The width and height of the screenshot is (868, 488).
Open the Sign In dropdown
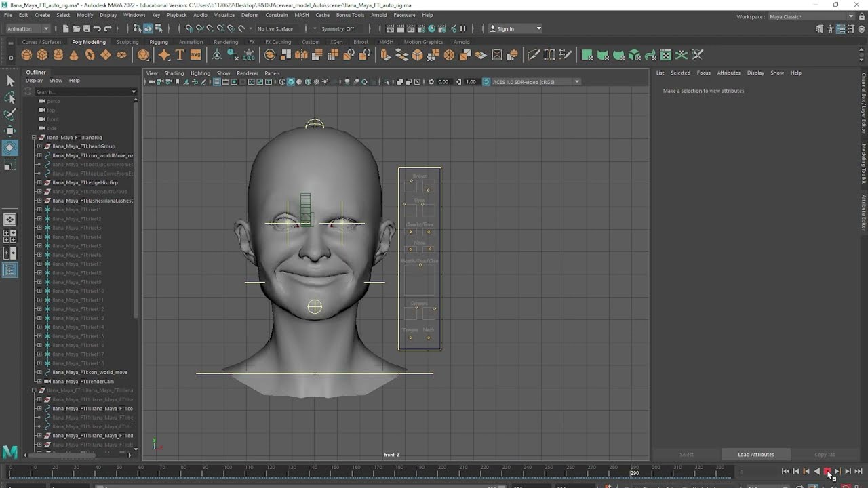(515, 28)
